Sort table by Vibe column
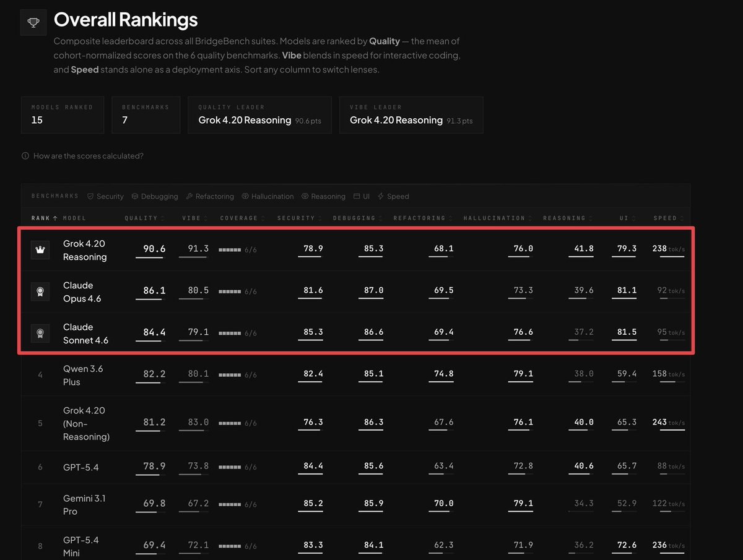 pyautogui.click(x=194, y=218)
